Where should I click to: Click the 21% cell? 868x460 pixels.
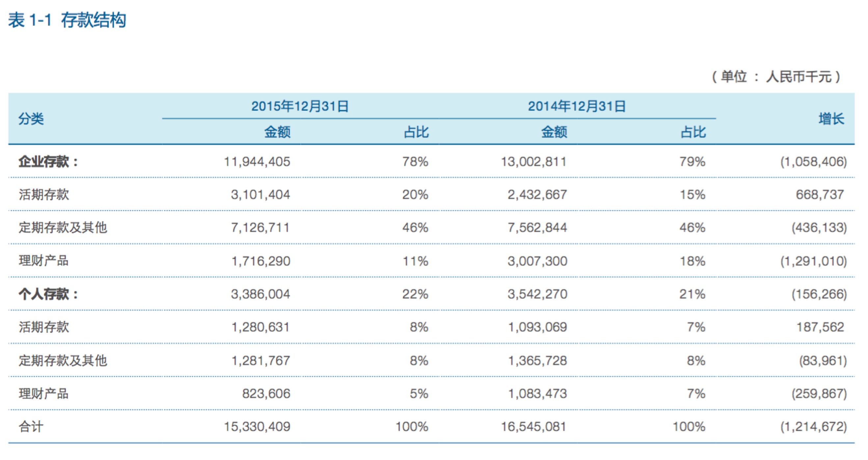692,294
